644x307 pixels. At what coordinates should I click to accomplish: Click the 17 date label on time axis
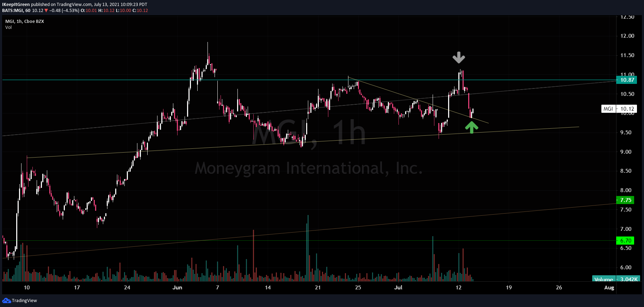(77, 288)
